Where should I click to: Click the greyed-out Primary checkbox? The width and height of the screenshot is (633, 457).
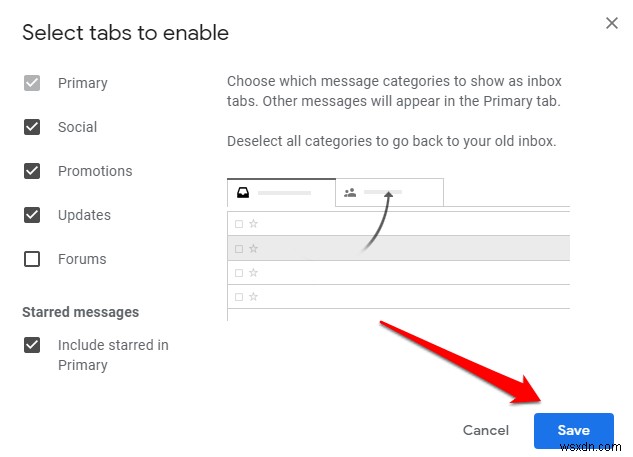[x=32, y=83]
